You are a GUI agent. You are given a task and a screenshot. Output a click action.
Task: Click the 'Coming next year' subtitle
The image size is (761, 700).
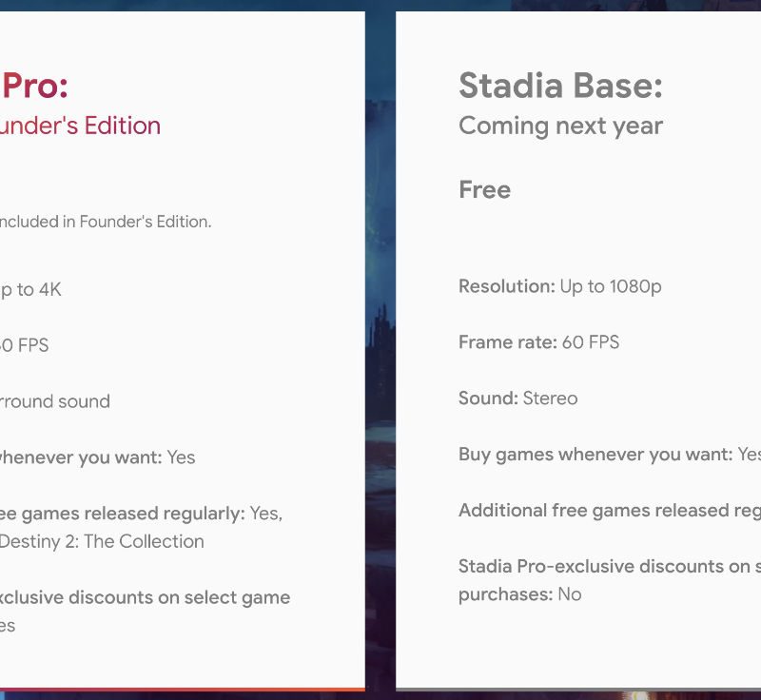(x=560, y=126)
